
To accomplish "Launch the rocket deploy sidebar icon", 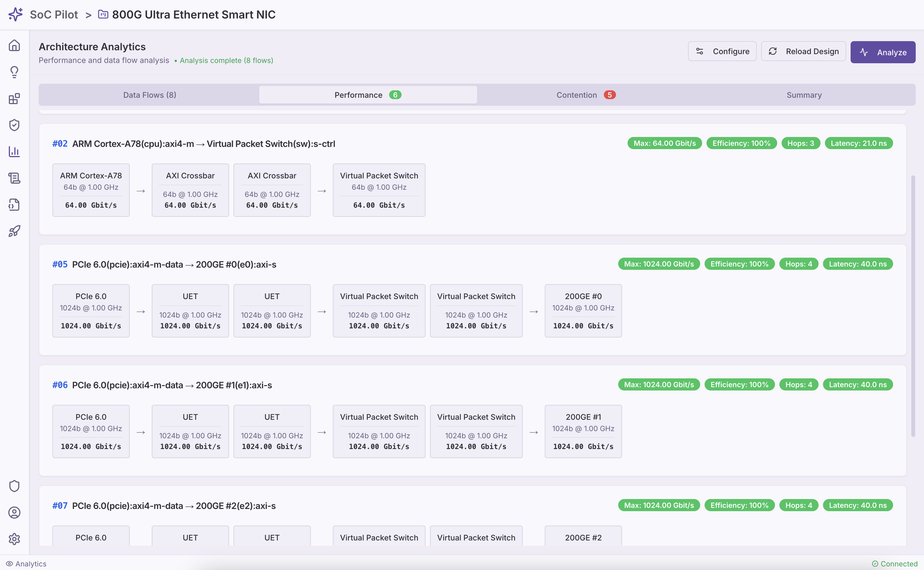I will point(14,231).
